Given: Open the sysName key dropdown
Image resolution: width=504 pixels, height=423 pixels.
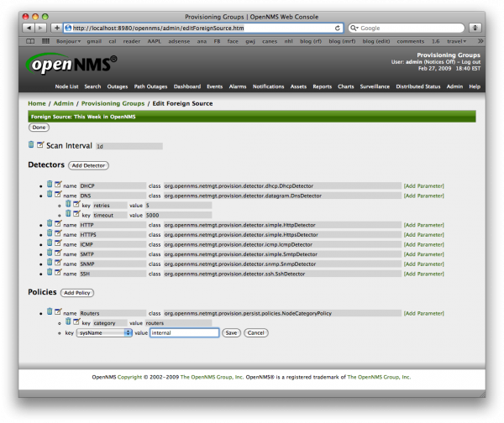Looking at the screenshot, I should pyautogui.click(x=104, y=332).
